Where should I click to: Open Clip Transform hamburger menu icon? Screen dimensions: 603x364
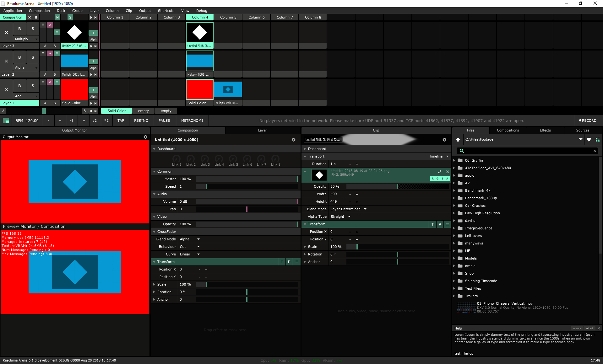pyautogui.click(x=448, y=224)
